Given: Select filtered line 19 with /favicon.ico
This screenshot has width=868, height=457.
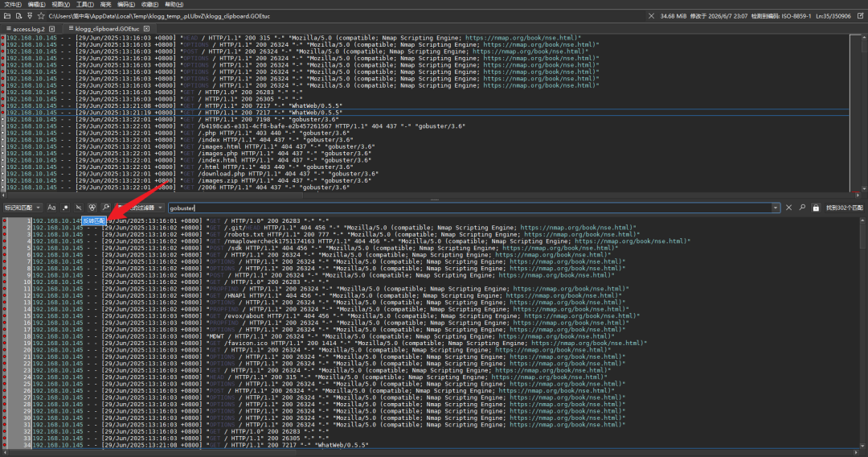Looking at the screenshot, I should (x=445, y=343).
